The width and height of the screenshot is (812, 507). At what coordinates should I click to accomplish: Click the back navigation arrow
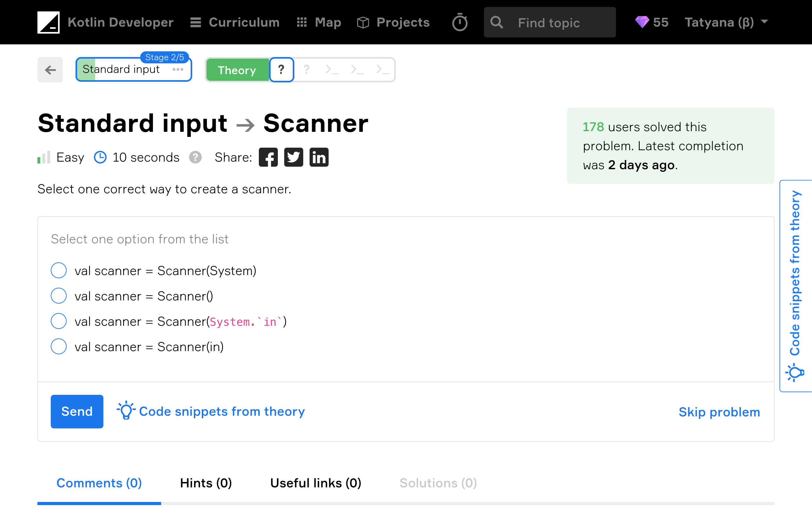pyautogui.click(x=51, y=69)
